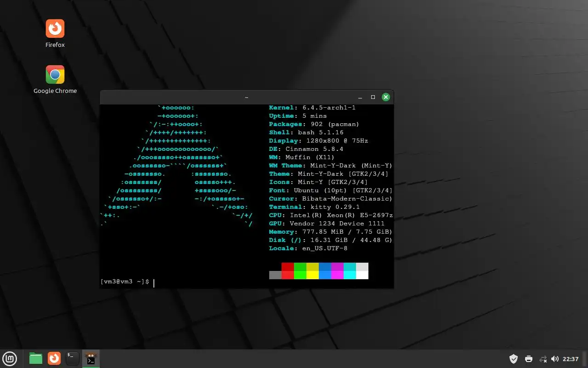Open the security shield tray icon

point(514,359)
